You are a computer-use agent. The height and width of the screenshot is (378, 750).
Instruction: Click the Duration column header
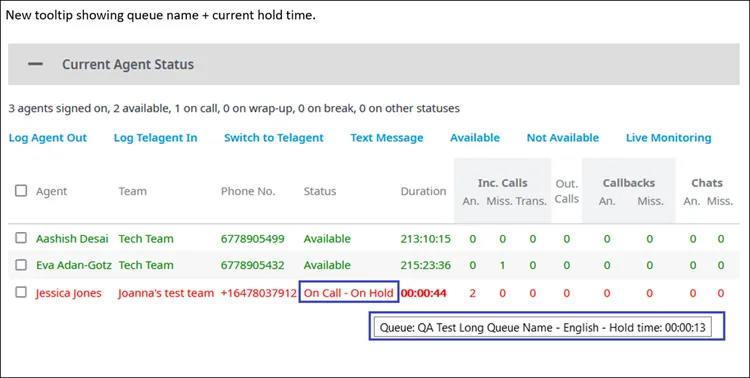pyautogui.click(x=423, y=191)
